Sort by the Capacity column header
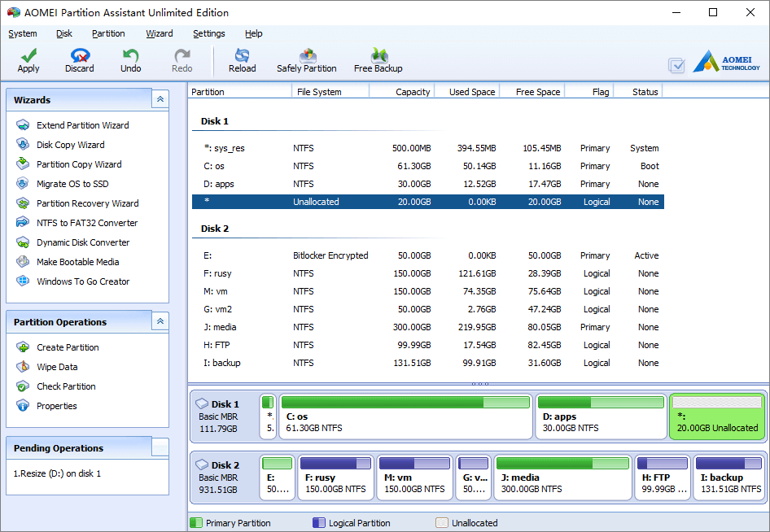770x532 pixels. coord(402,92)
